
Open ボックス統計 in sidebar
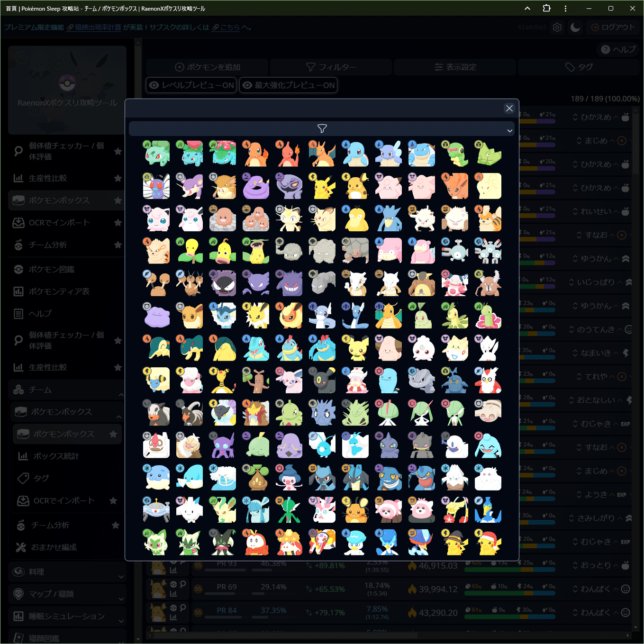coord(67,456)
